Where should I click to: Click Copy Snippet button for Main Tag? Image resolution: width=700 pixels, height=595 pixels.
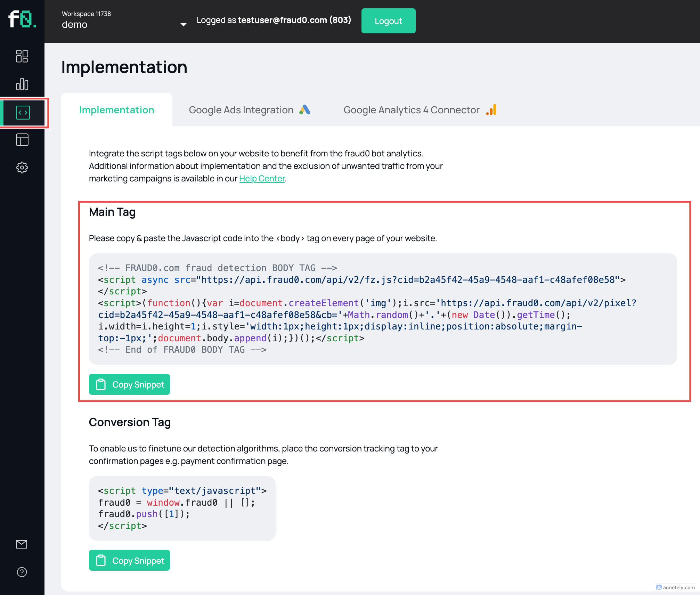130,384
